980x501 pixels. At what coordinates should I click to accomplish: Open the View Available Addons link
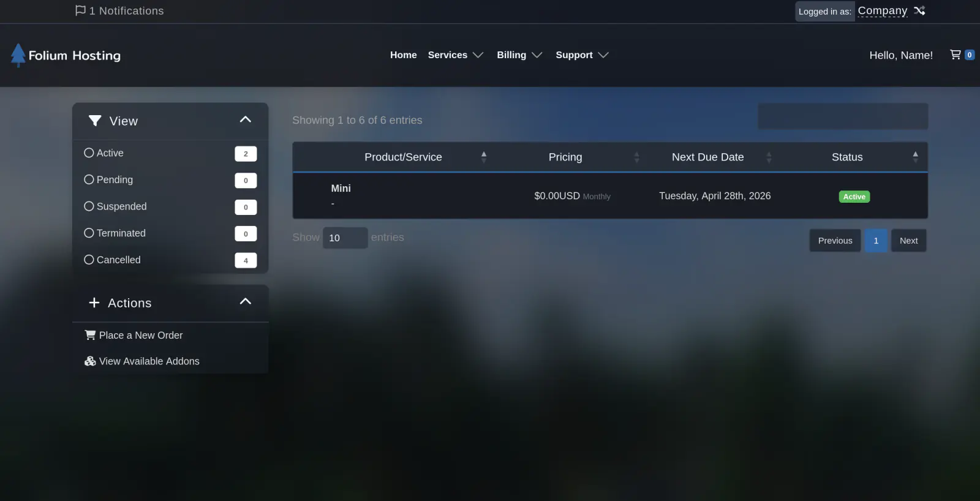click(149, 361)
